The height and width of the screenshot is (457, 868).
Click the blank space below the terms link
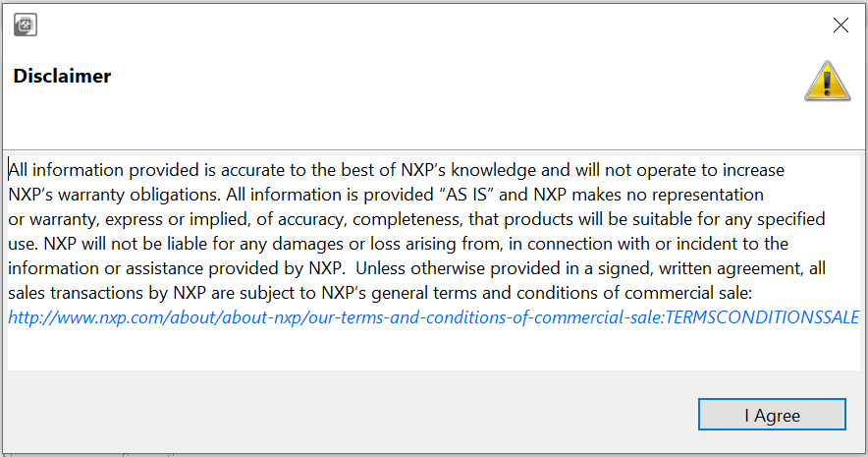pyautogui.click(x=432, y=349)
